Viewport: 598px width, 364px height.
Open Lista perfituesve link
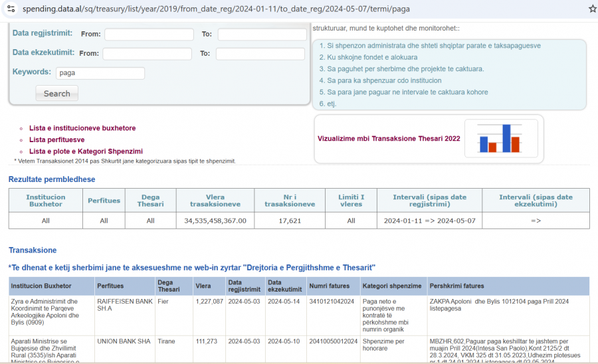[57, 140]
